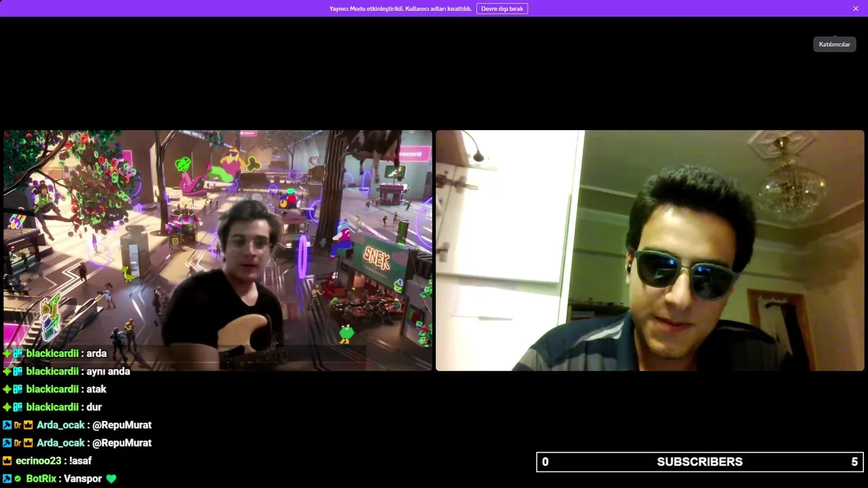
Task: Click the green badge in blackicardii's 'arda' message
Action: click(x=7, y=354)
